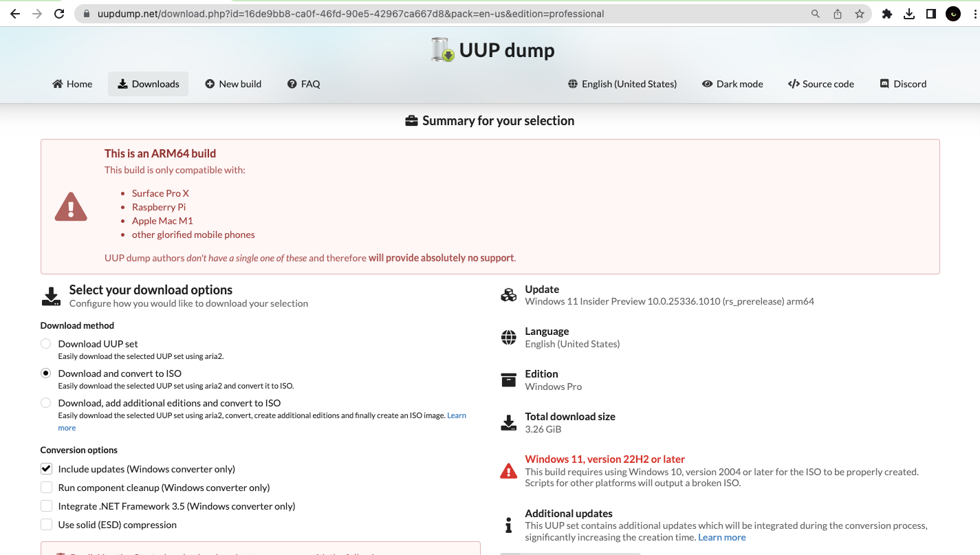Image resolution: width=980 pixels, height=555 pixels.
Task: Click 'Raspberry Pi' list item
Action: click(159, 207)
